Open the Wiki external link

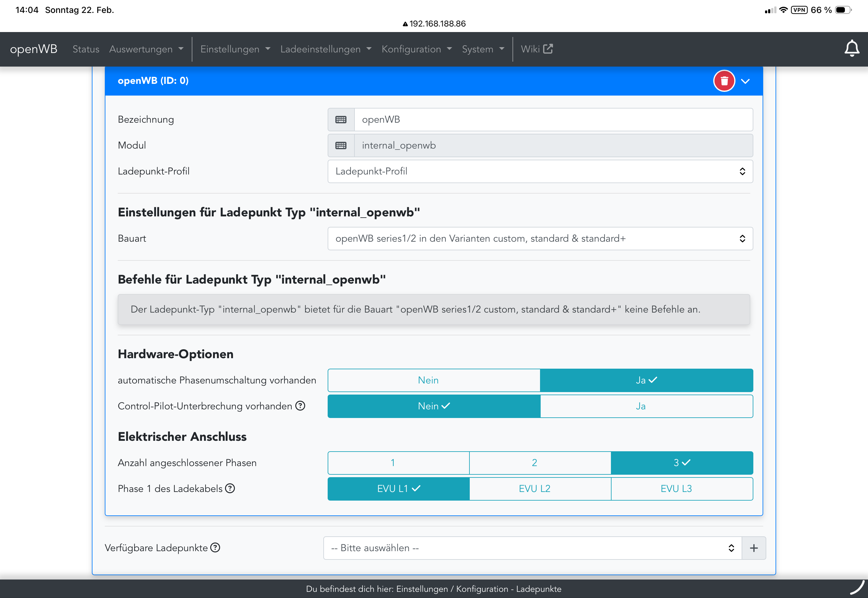pyautogui.click(x=536, y=49)
